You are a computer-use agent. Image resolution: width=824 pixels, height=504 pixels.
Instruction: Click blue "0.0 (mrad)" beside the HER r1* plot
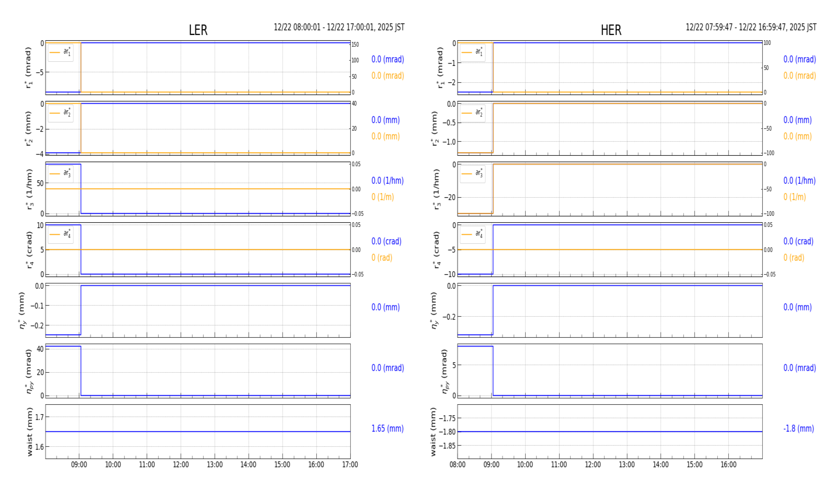tap(799, 60)
